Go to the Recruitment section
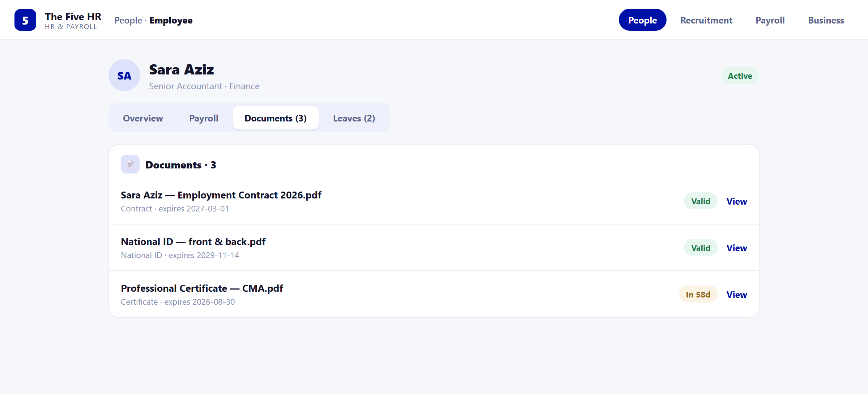This screenshot has height=394, width=868. pyautogui.click(x=706, y=20)
